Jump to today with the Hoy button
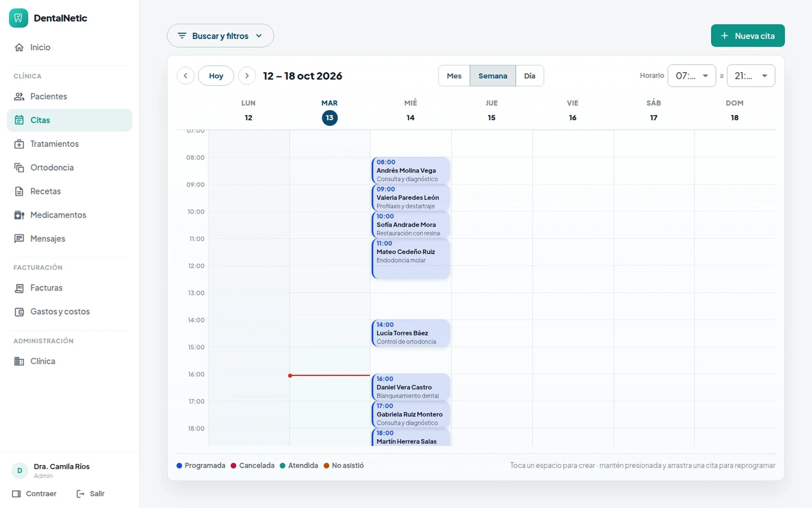This screenshot has width=812, height=508. 216,76
